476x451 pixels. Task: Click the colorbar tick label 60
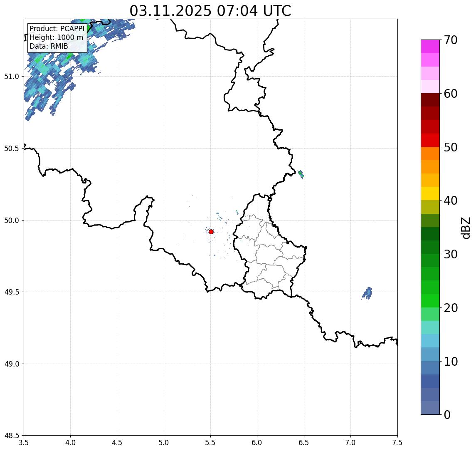point(450,94)
